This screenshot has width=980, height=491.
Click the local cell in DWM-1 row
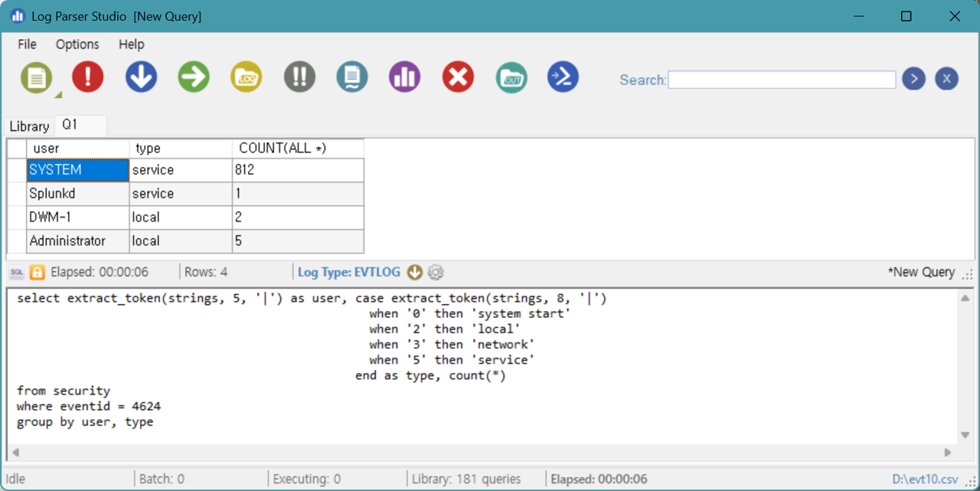[181, 218]
